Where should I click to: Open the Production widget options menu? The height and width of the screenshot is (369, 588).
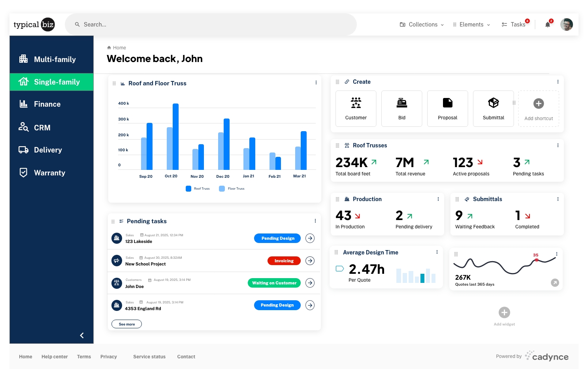click(438, 199)
